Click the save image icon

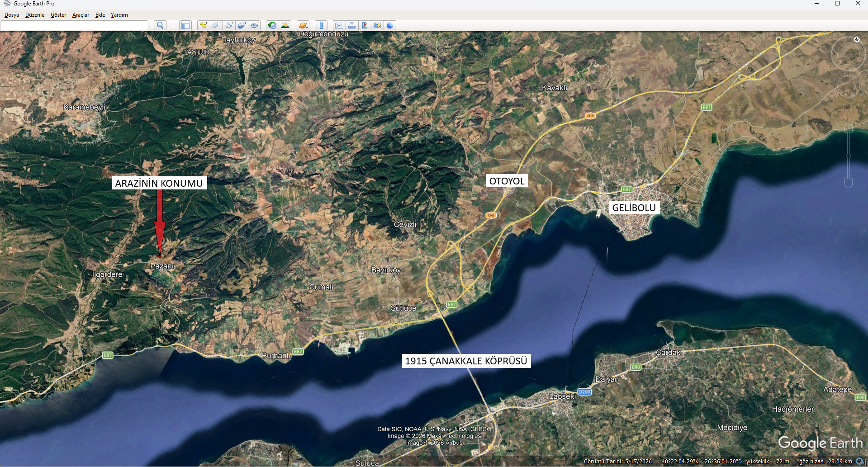click(x=364, y=25)
